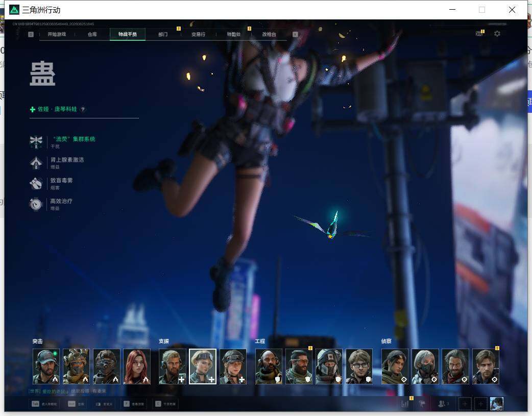
Task: Open the player avatar at bottom right
Action: coord(497,404)
